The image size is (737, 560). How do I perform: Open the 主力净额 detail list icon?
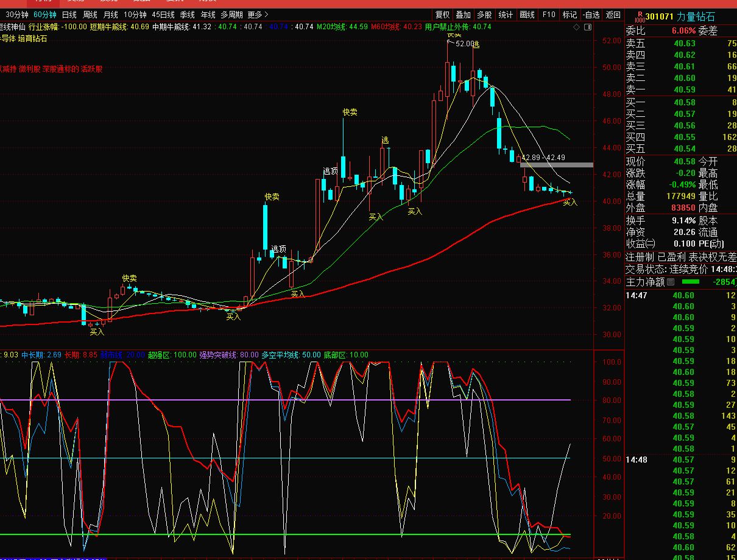point(671,282)
